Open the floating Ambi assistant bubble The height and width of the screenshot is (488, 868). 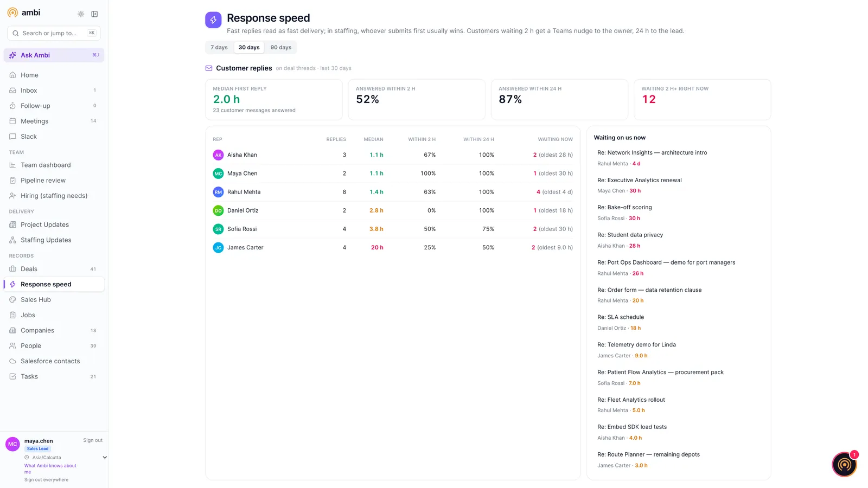point(844,465)
